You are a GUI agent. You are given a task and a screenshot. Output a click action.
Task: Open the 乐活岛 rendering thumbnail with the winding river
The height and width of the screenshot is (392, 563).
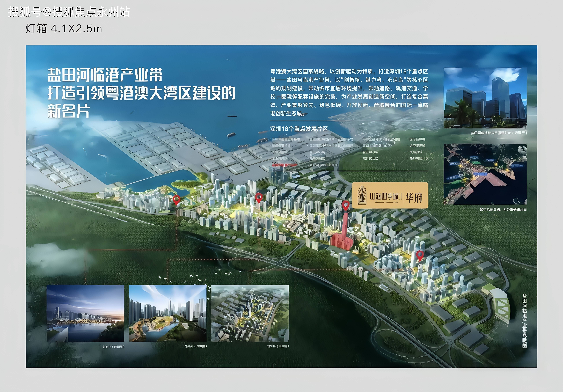point(167,313)
